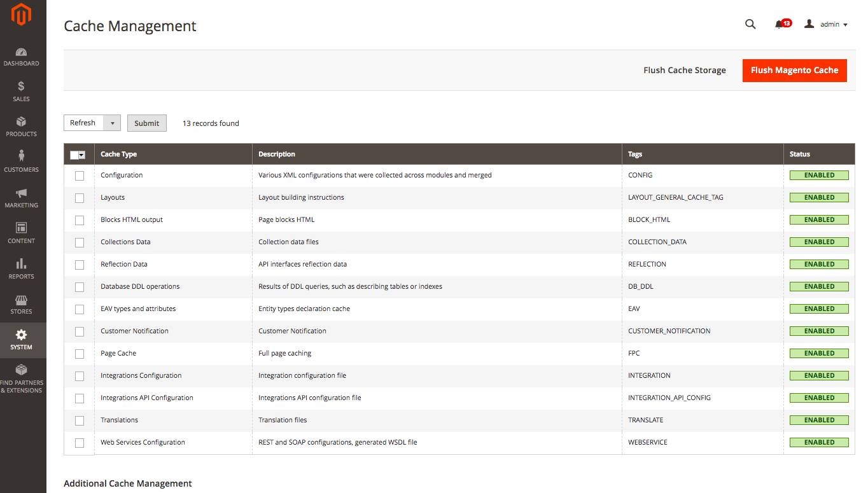
Task: Click the Additional Cache Management heading
Action: [128, 483]
